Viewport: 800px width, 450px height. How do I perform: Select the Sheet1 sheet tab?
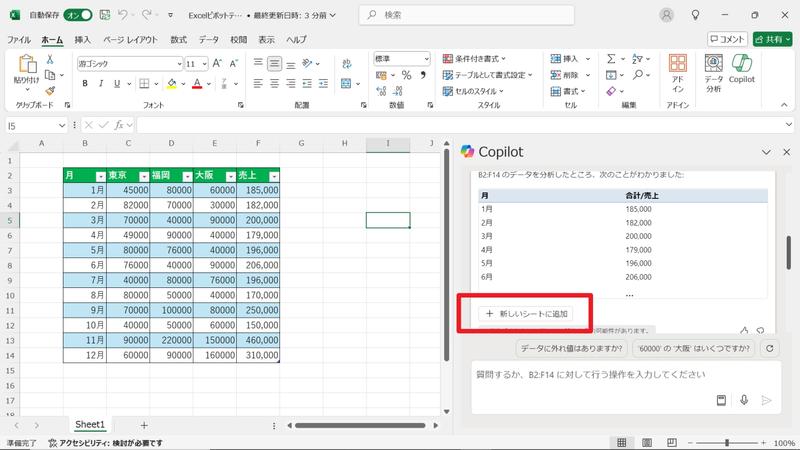click(90, 424)
